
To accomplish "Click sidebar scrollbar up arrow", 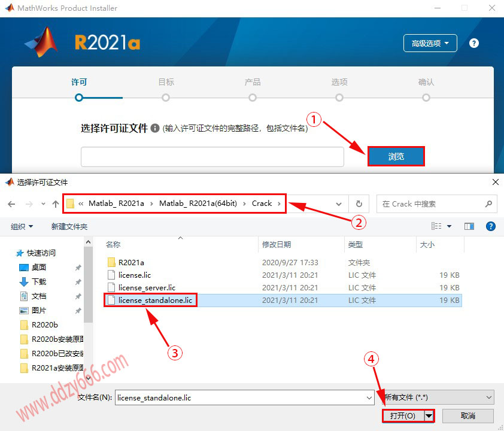I will [x=89, y=242].
